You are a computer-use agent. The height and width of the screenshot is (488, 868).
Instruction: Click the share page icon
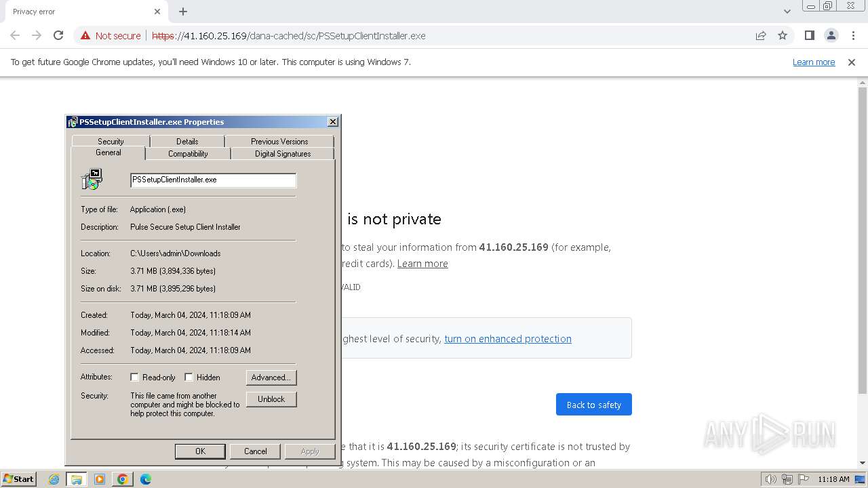click(761, 35)
